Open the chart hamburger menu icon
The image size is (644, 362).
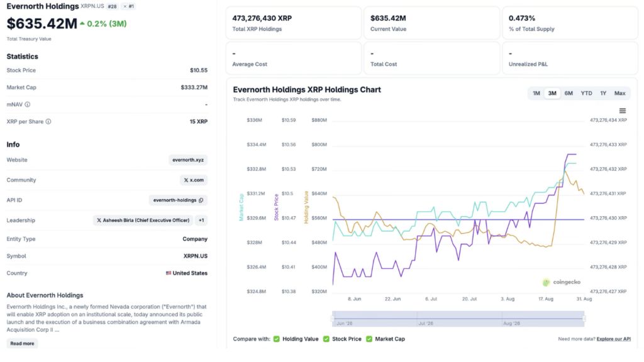[x=622, y=111]
